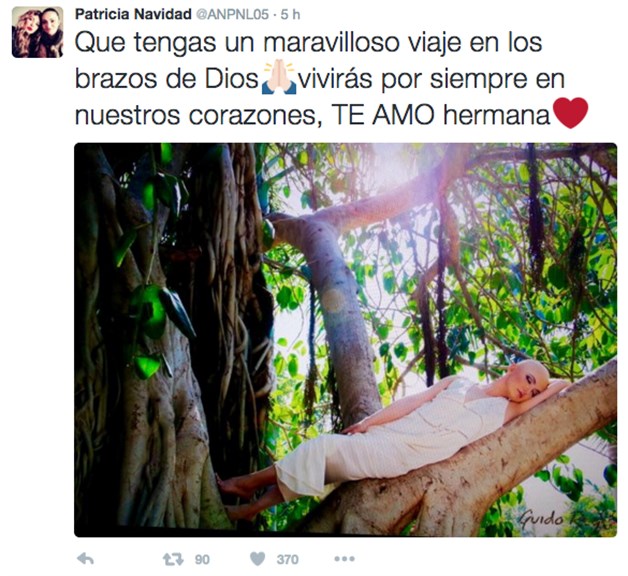Click the red heart emoji after hermana

click(570, 113)
